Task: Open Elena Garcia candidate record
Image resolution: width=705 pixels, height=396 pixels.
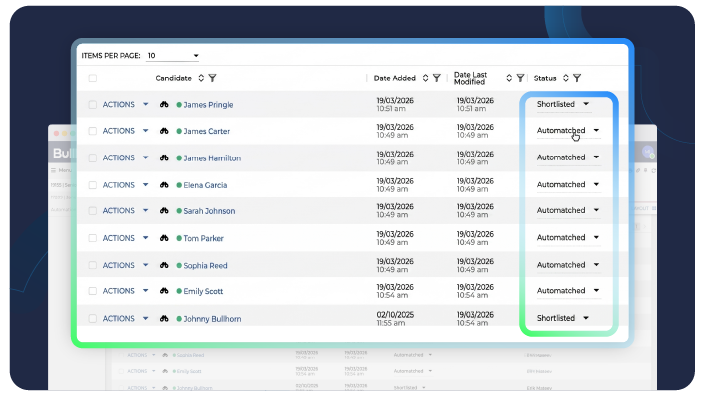Action: [x=205, y=185]
